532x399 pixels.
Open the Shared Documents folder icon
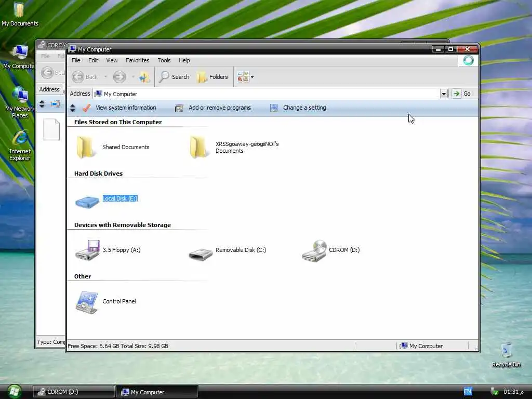(x=85, y=147)
